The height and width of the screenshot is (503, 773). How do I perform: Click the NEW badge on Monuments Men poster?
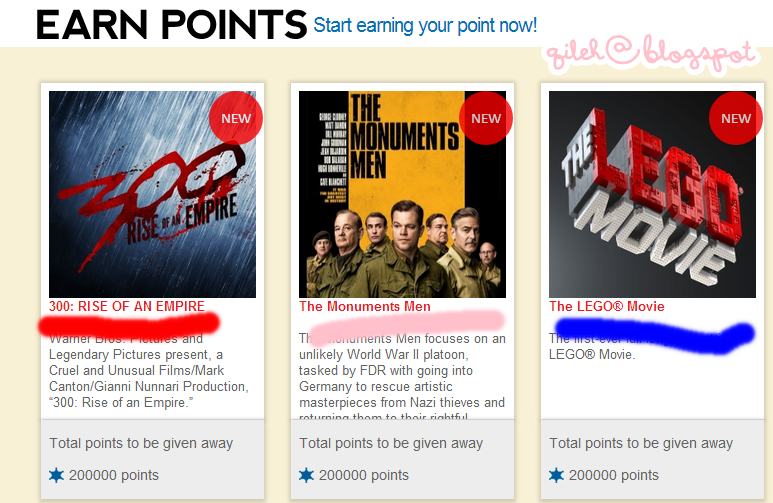point(486,118)
